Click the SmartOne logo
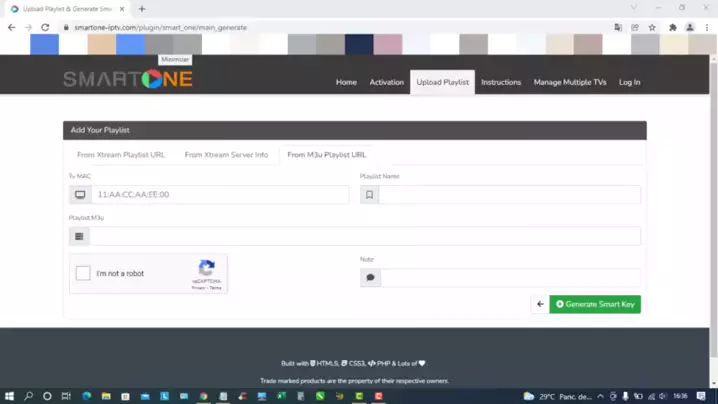The height and width of the screenshot is (404, 718). tap(128, 79)
